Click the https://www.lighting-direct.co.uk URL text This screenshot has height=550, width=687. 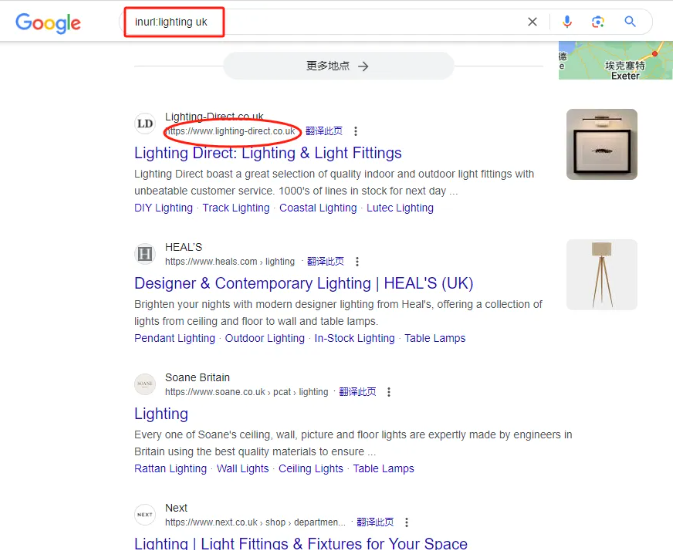click(230, 131)
